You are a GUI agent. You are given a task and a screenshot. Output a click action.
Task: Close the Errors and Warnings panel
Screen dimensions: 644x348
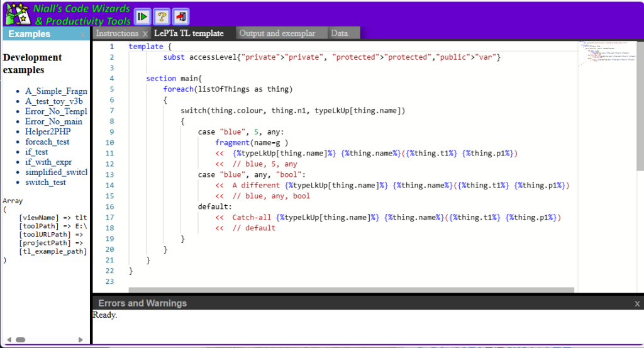[x=637, y=303]
